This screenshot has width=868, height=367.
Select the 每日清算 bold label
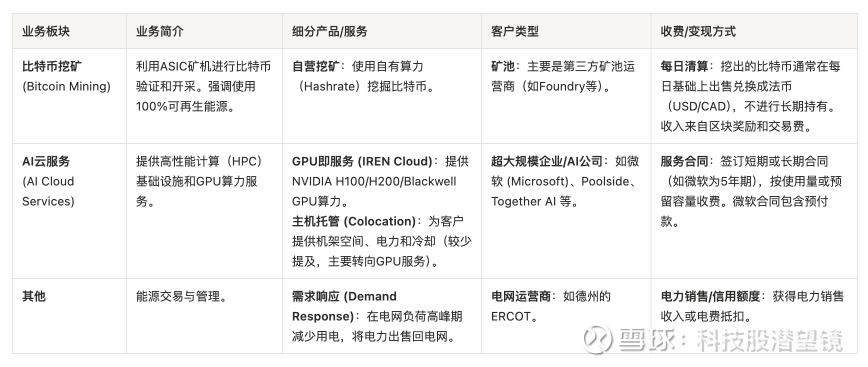click(x=684, y=66)
